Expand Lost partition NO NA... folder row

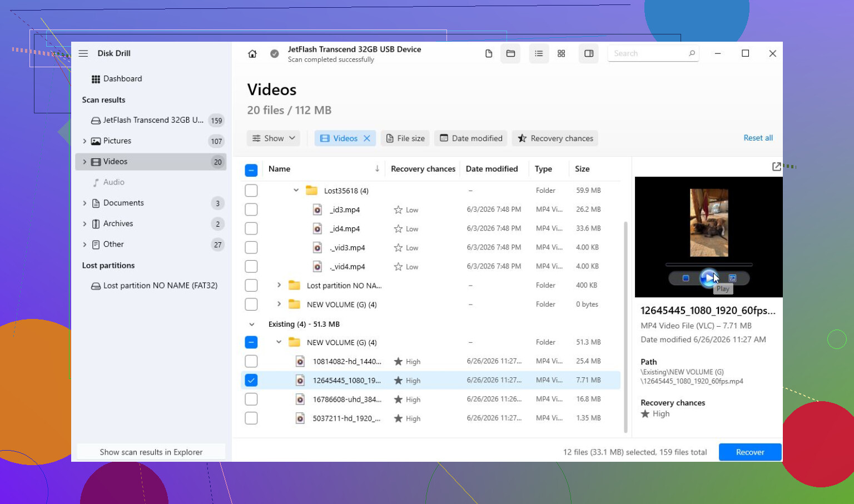[279, 285]
